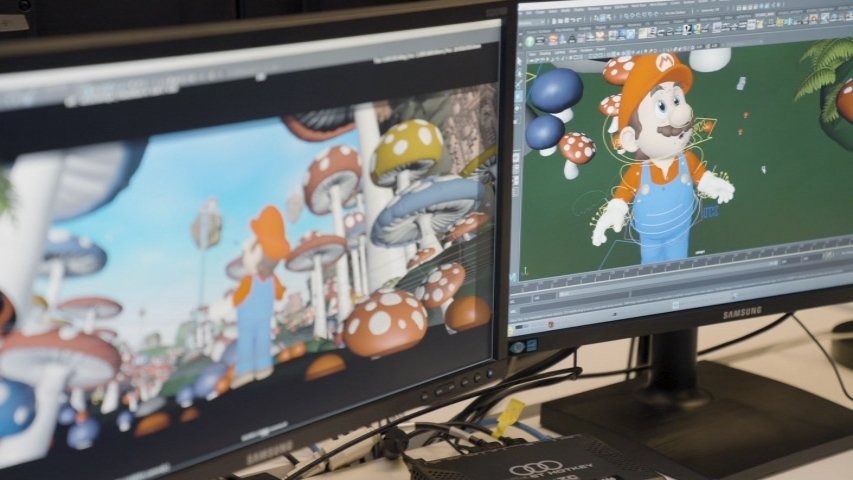The height and width of the screenshot is (480, 853).
Task: Open the menu set dropdown on the status line
Action: click(x=532, y=22)
